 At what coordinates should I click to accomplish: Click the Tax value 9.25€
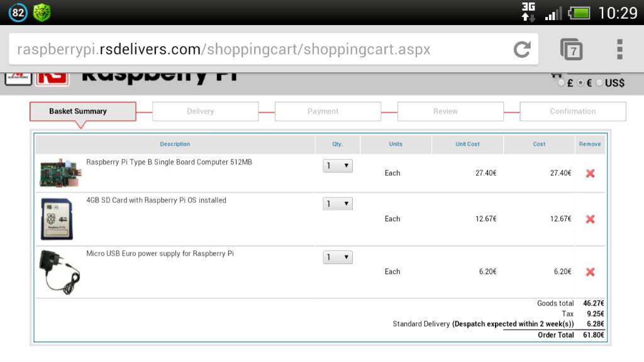(596, 314)
